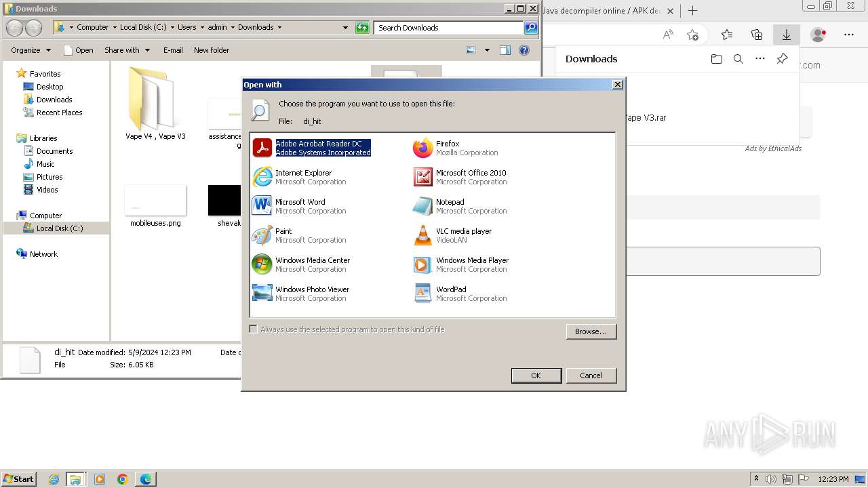Open Explorer help question mark icon

[524, 50]
